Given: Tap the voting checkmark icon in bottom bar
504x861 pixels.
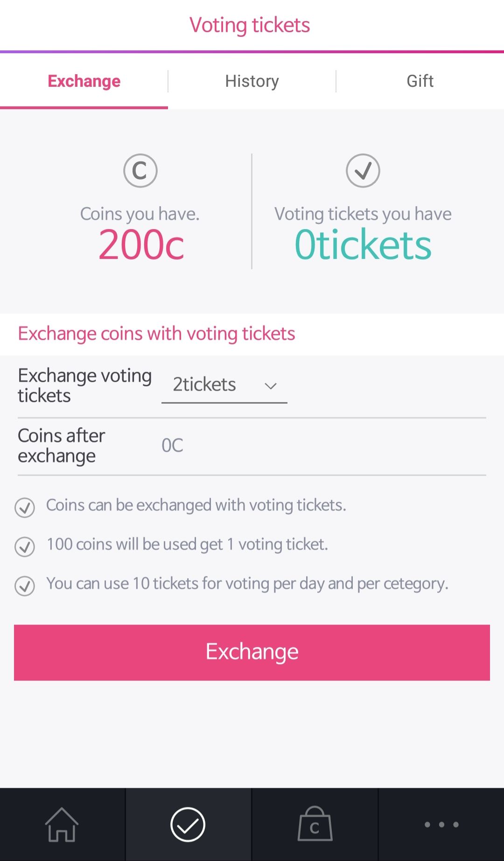Looking at the screenshot, I should point(188,825).
